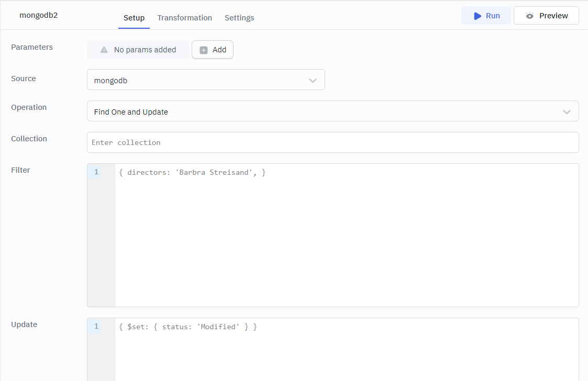Click the plus icon on the Add button
The width and height of the screenshot is (588, 381).
click(204, 50)
